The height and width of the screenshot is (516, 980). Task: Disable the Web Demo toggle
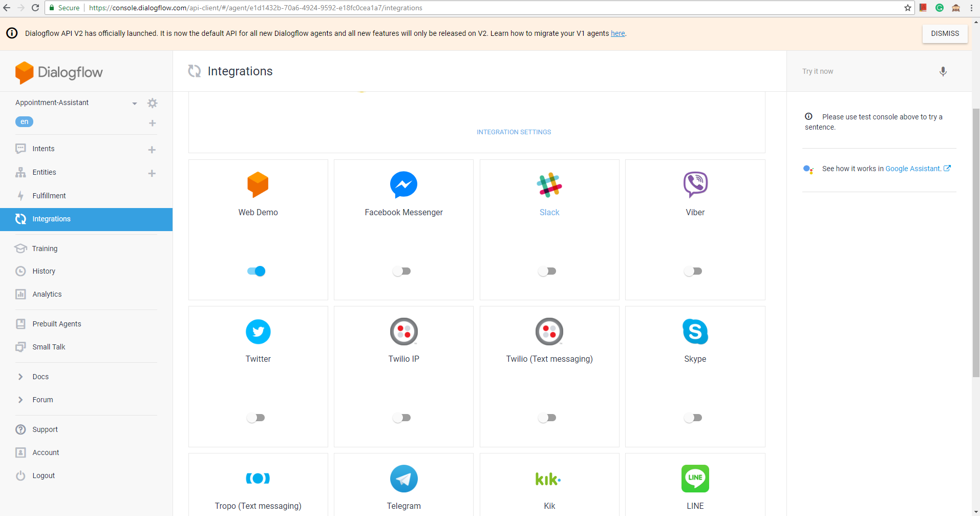(256, 271)
